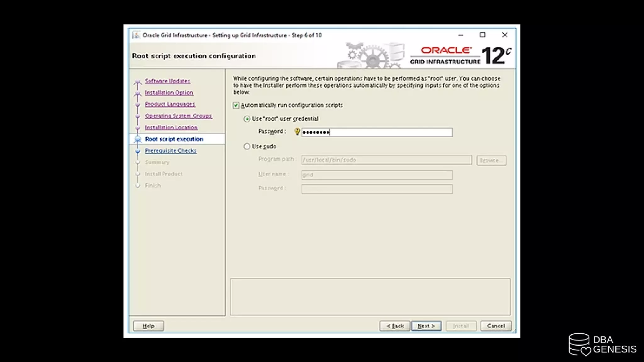Select Use "root" user credential option
Image resolution: width=644 pixels, height=362 pixels.
(247, 119)
